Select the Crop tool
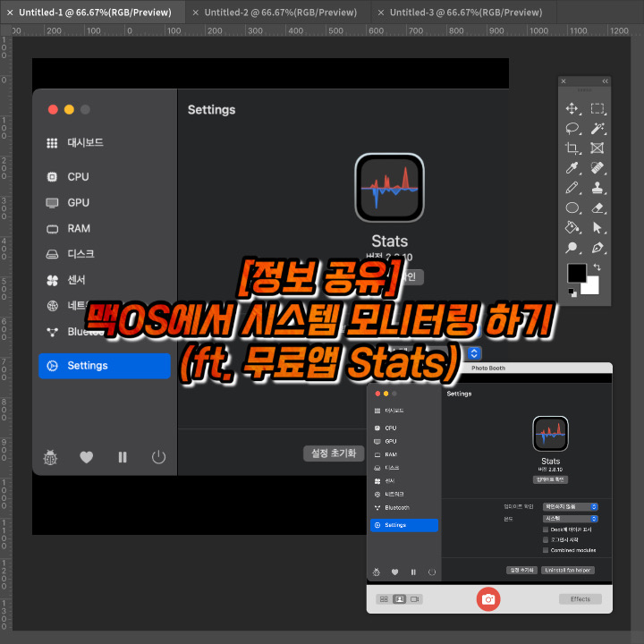The image size is (644, 644). pos(572,148)
